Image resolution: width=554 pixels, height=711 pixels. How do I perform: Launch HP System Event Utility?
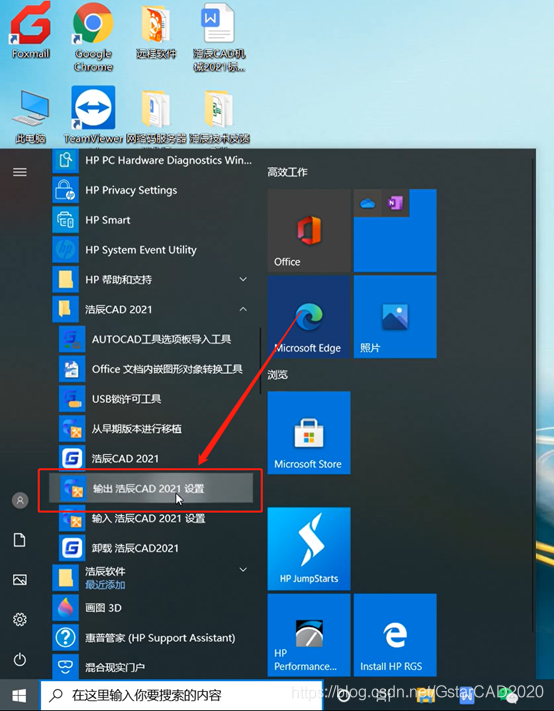tap(154, 250)
